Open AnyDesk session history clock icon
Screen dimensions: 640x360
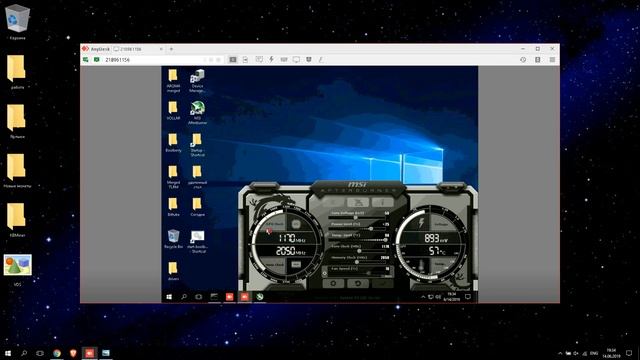coord(523,60)
